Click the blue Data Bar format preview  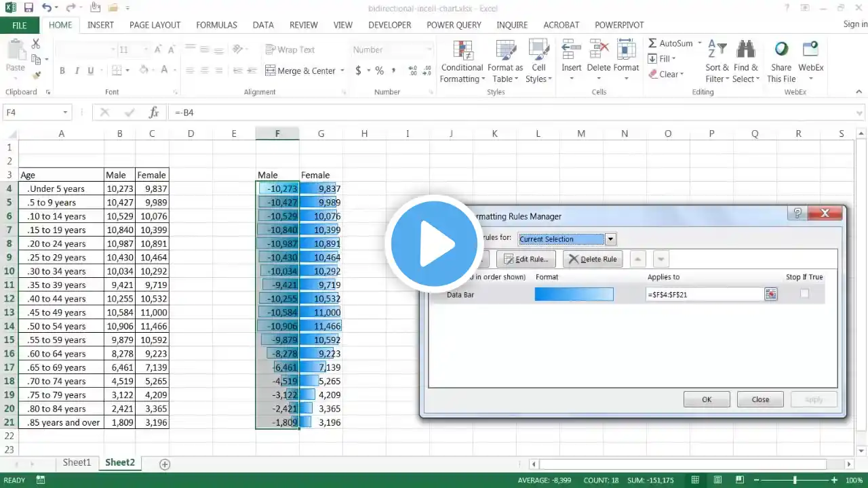(x=574, y=294)
